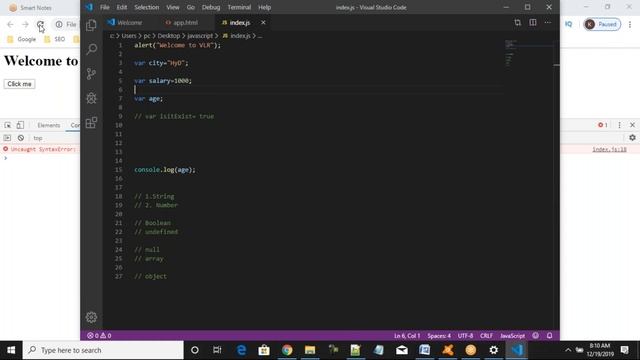Open the Debug view in activity bar
Screen dimensions: 640x360
tap(91, 98)
